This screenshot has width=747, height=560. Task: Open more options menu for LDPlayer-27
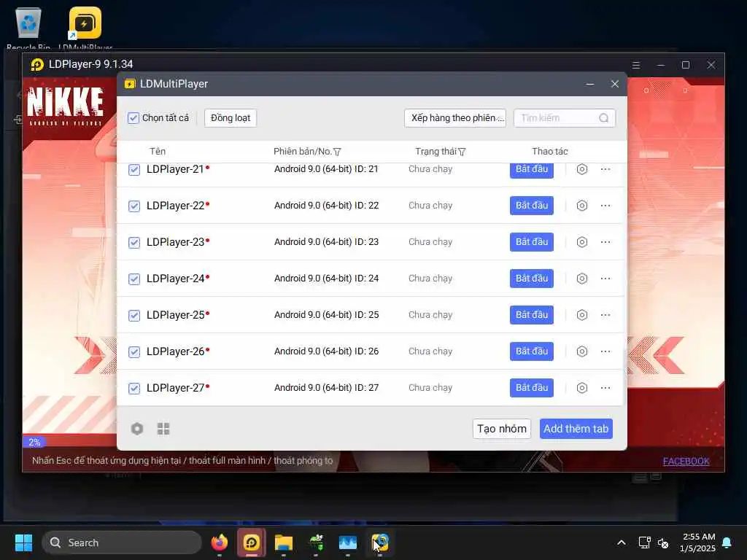(x=605, y=388)
